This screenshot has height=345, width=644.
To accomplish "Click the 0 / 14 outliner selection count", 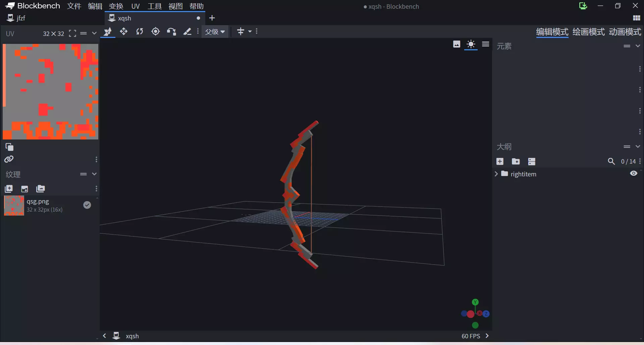I will tap(628, 162).
